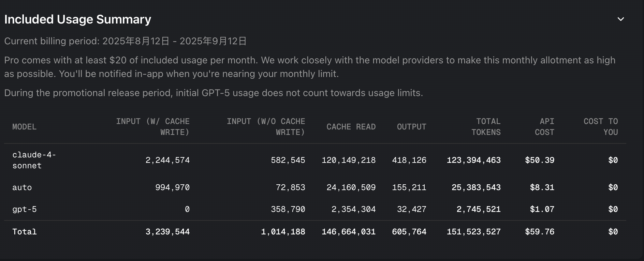
Task: Click the auto row's $8.31 cost
Action: [542, 187]
